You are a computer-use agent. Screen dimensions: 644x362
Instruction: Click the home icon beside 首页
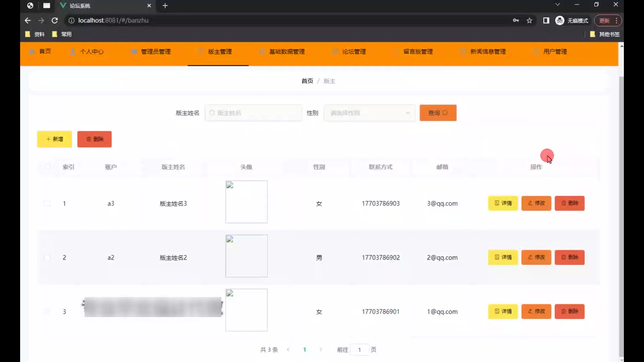32,52
